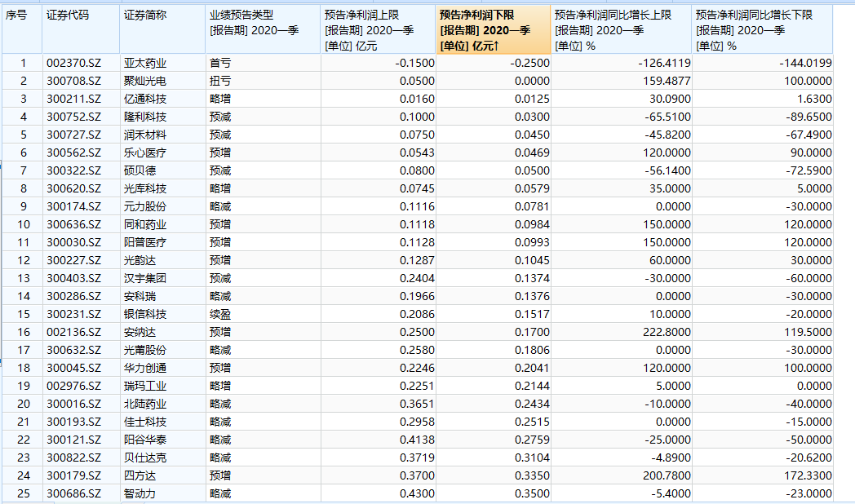Select stock code 300174.SZ

(73, 206)
